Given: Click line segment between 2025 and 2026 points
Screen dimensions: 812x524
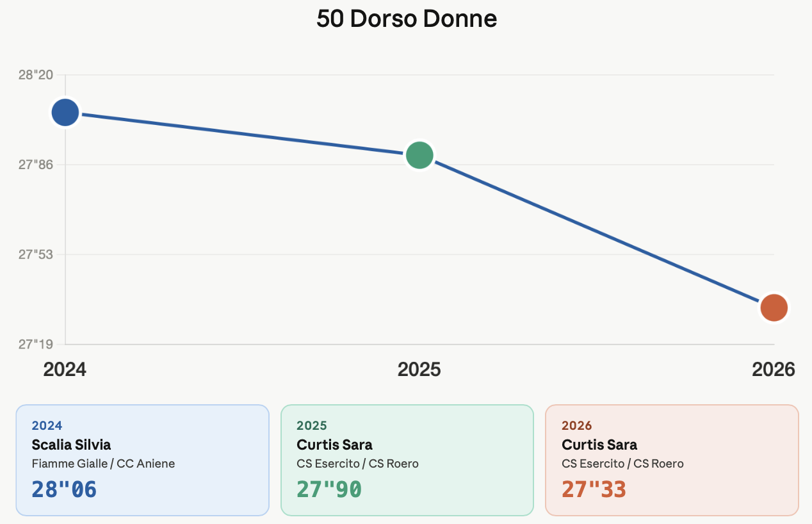Looking at the screenshot, I should [x=596, y=231].
